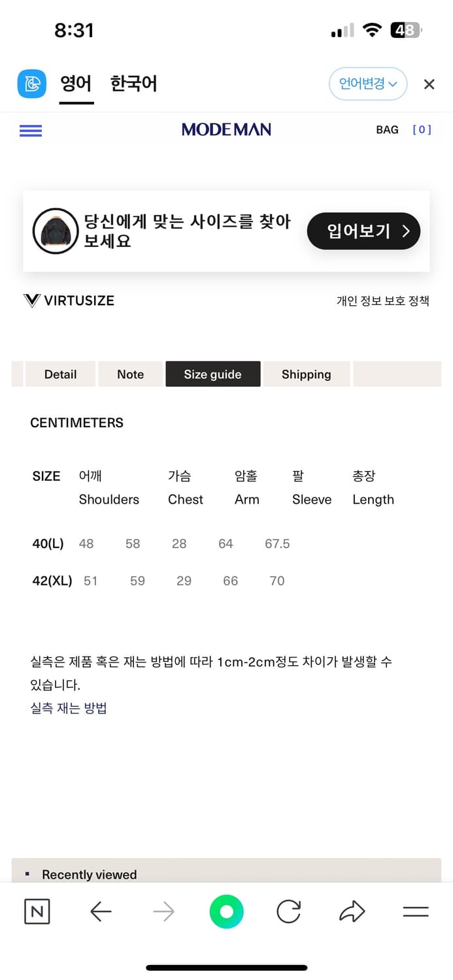Open the 개인 정보 보호 정책 link
The width and height of the screenshot is (453, 980).
(x=382, y=301)
